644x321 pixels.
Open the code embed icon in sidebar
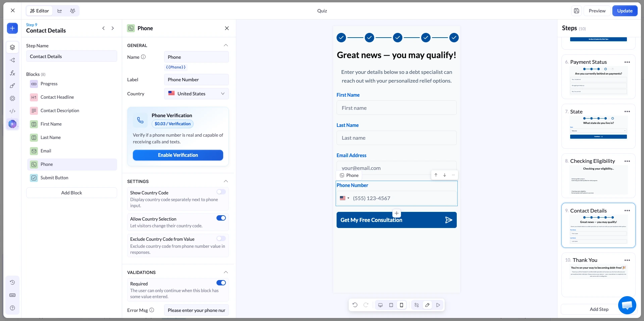(12, 111)
